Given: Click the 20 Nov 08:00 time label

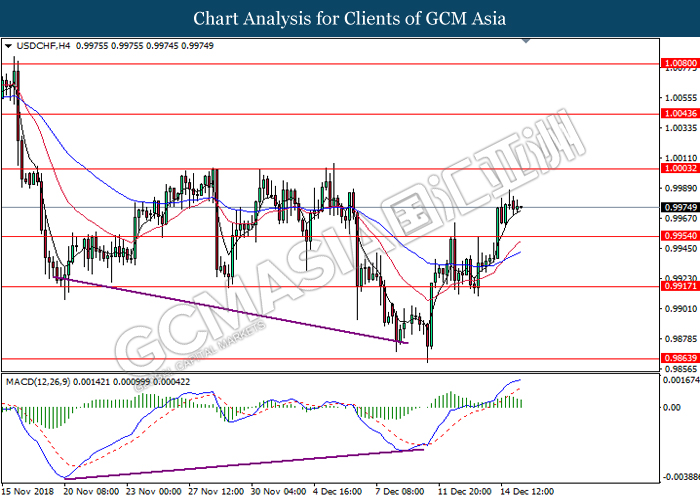Looking at the screenshot, I should tap(91, 492).
